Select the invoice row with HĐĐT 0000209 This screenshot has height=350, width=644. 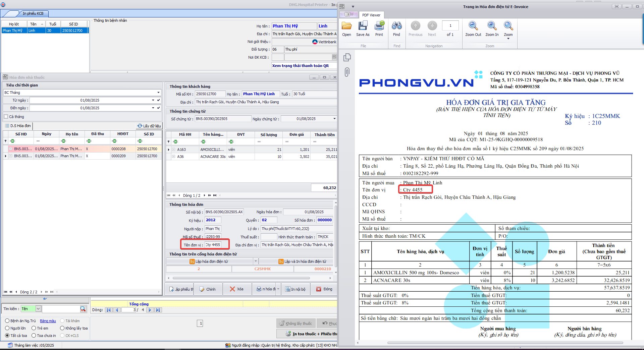pyautogui.click(x=83, y=156)
